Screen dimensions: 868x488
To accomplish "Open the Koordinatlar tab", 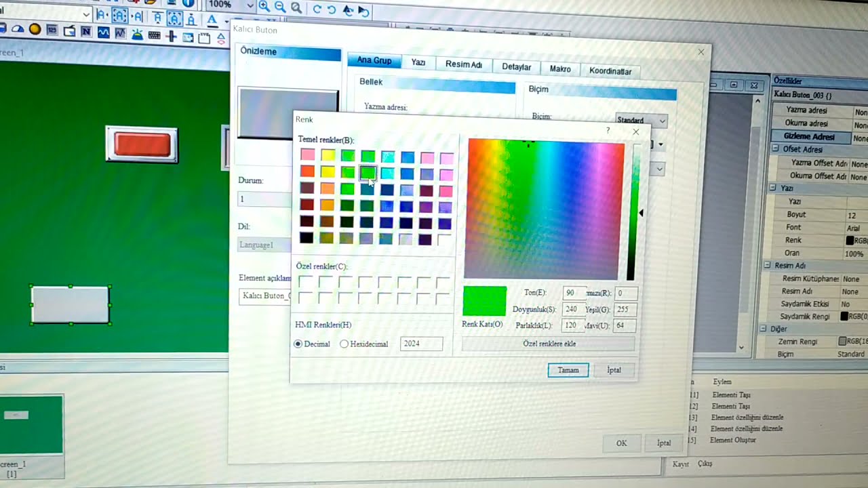I will [x=610, y=71].
